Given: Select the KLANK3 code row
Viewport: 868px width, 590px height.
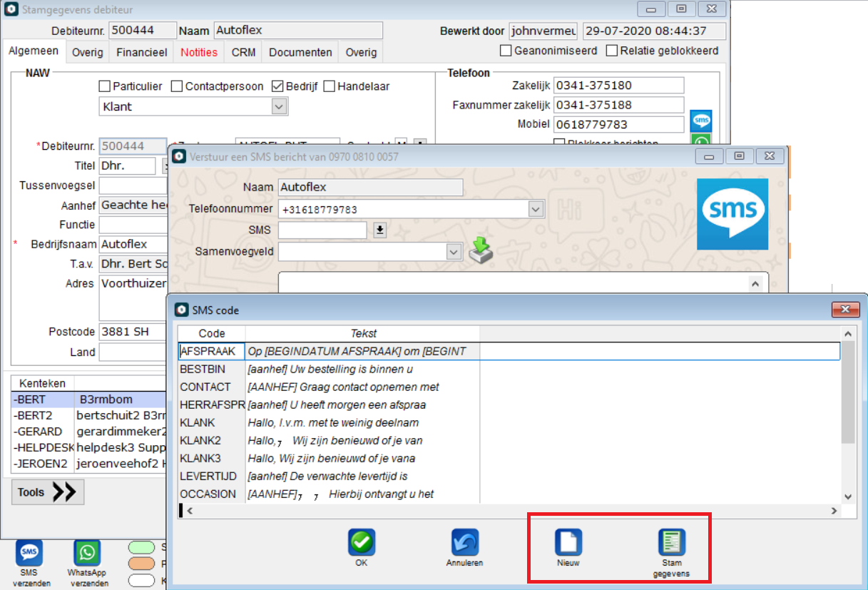Looking at the screenshot, I should 509,458.
